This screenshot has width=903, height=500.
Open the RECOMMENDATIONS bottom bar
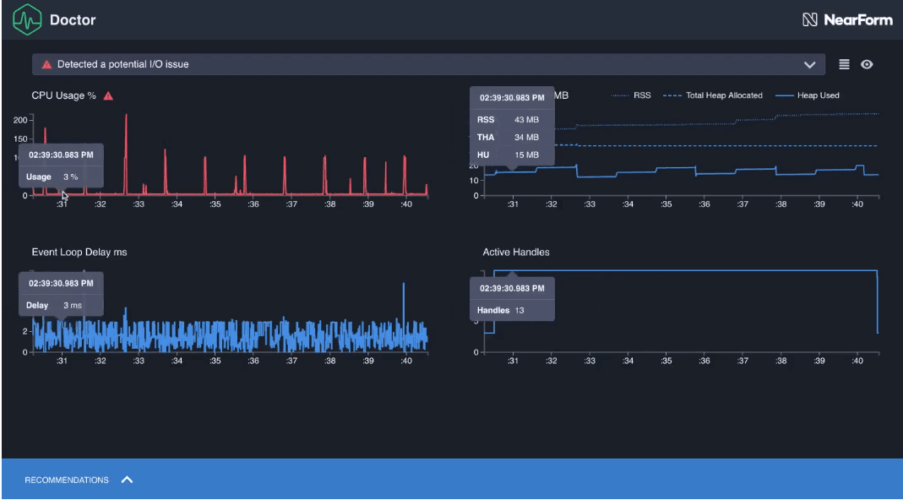66,480
